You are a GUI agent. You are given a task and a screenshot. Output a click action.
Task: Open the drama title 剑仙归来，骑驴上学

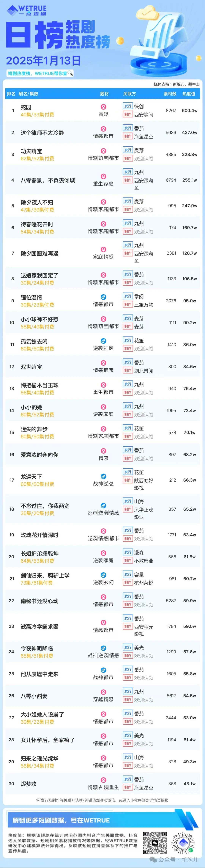[45, 575]
